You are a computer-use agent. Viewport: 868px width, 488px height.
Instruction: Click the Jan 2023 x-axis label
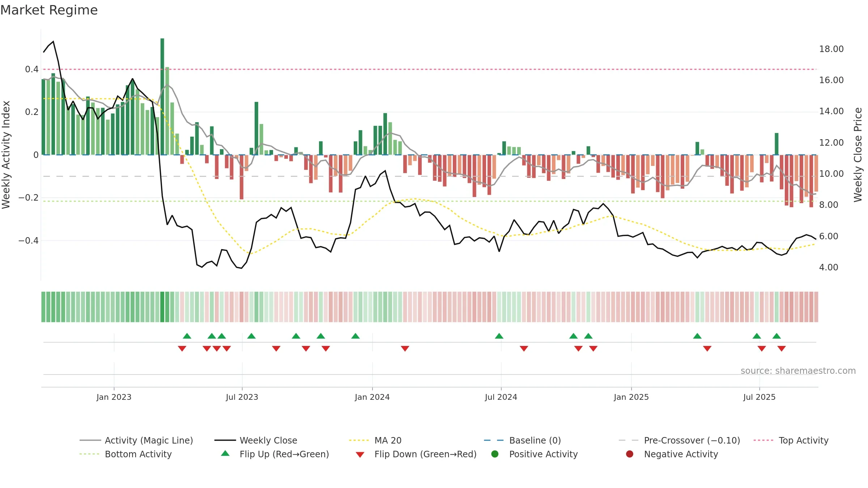coord(114,397)
